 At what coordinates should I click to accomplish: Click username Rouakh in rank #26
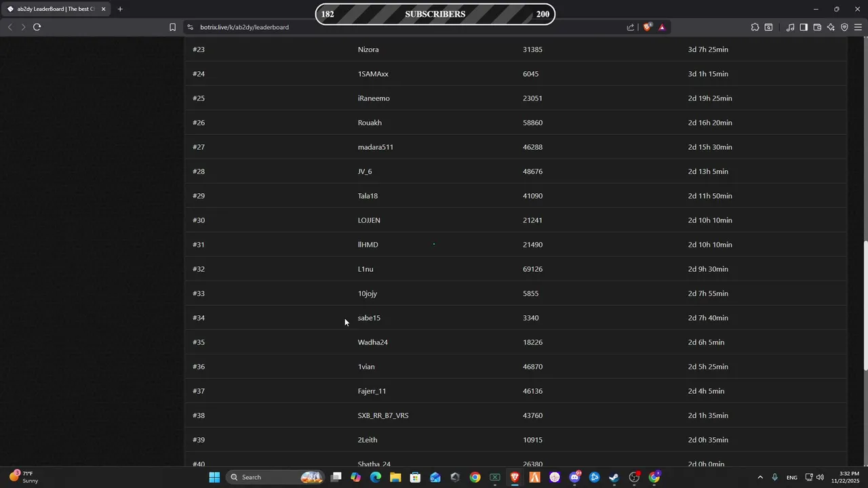pos(370,123)
